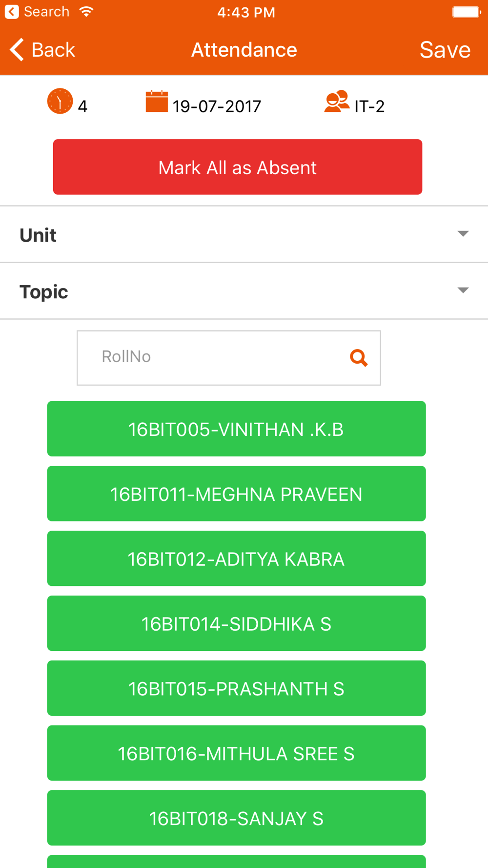Select the 19-07-2017 date label
488x868 pixels.
217,106
